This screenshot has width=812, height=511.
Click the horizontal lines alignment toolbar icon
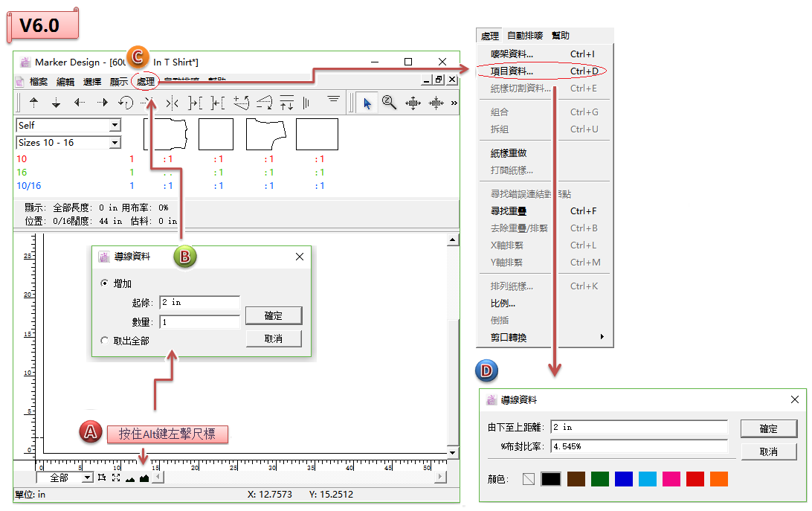point(334,100)
